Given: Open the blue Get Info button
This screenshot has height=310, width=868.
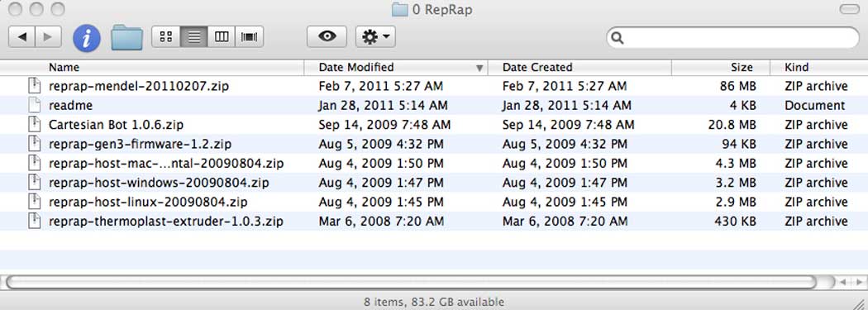Looking at the screenshot, I should (87, 38).
